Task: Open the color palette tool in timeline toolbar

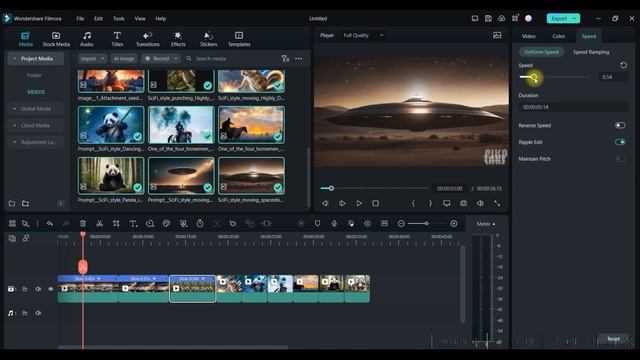Action: coord(166,224)
